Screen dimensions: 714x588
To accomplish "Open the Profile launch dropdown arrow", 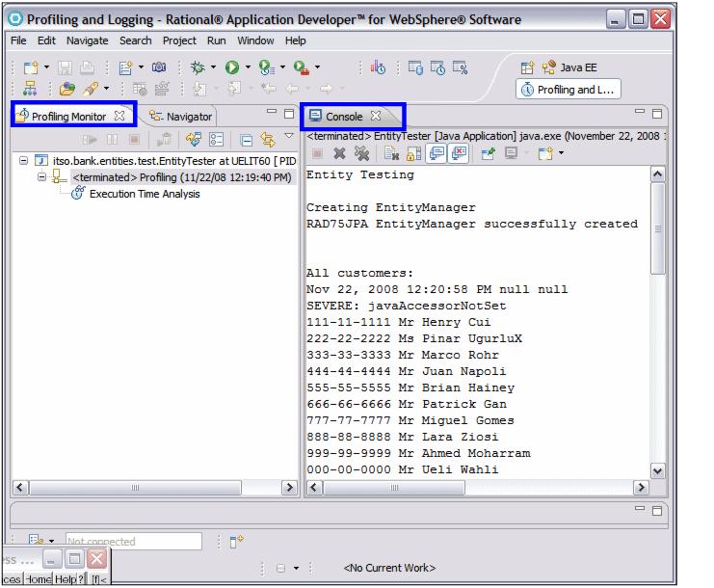I will pyautogui.click(x=282, y=67).
